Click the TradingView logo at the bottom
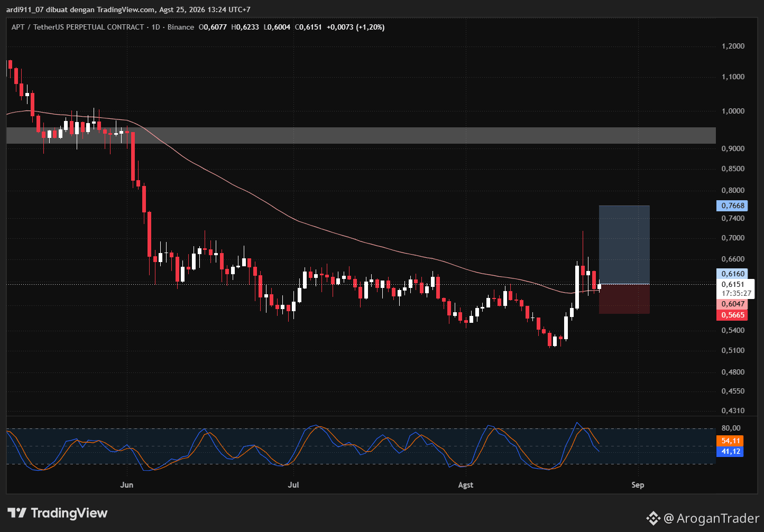The height and width of the screenshot is (532, 764). [x=58, y=513]
